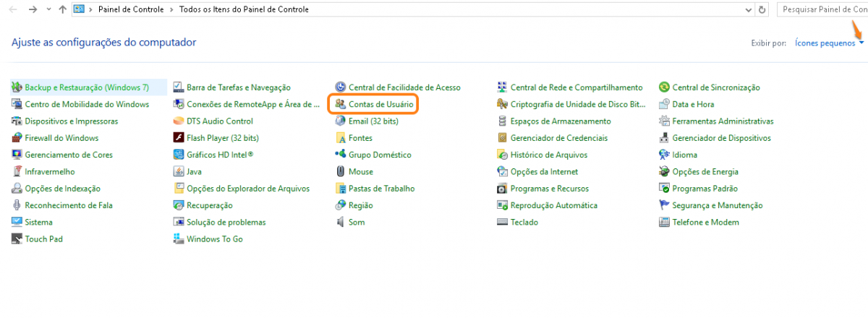Click the Teclado keyboard icon
868x318 pixels.
pos(503,223)
